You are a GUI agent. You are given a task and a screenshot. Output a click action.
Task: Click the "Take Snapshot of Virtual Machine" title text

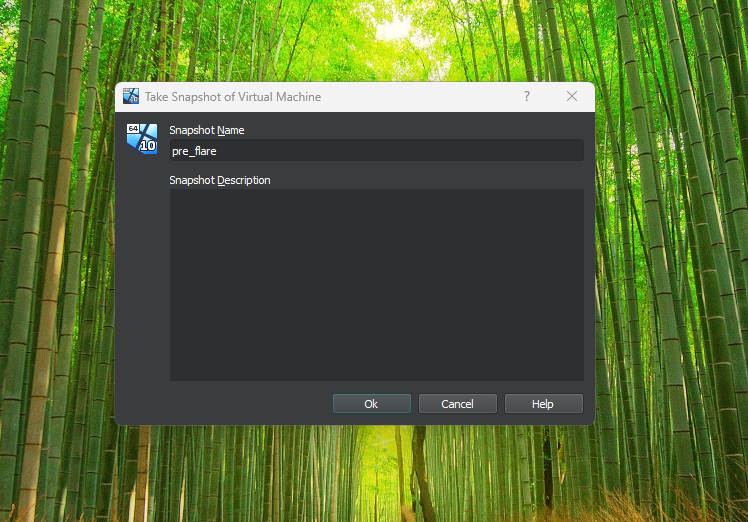[x=233, y=97]
